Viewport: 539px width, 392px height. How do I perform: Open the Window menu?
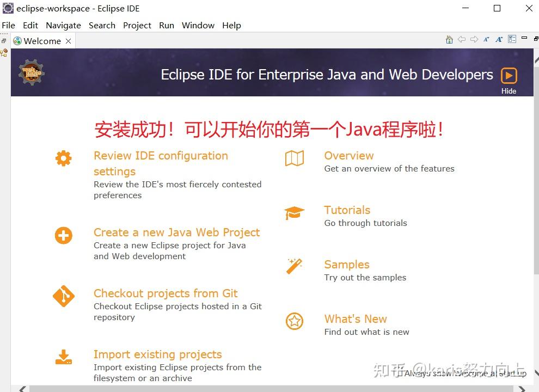pyautogui.click(x=198, y=25)
